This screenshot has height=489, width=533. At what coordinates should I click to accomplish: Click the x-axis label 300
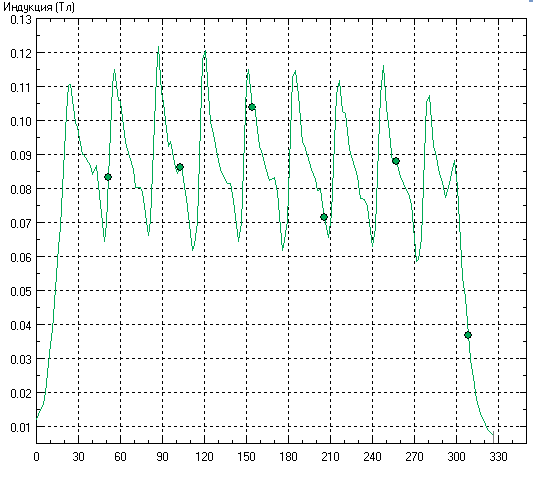456,457
